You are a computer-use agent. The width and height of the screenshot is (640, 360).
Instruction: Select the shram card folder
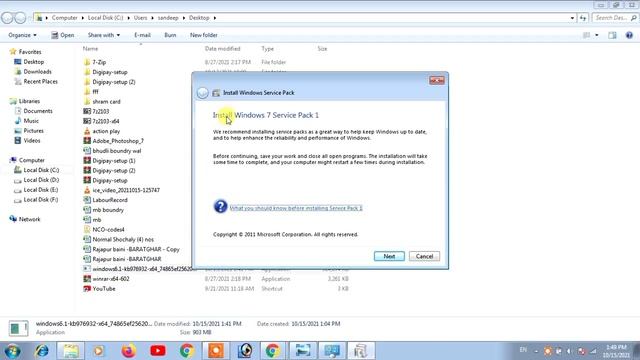(106, 101)
